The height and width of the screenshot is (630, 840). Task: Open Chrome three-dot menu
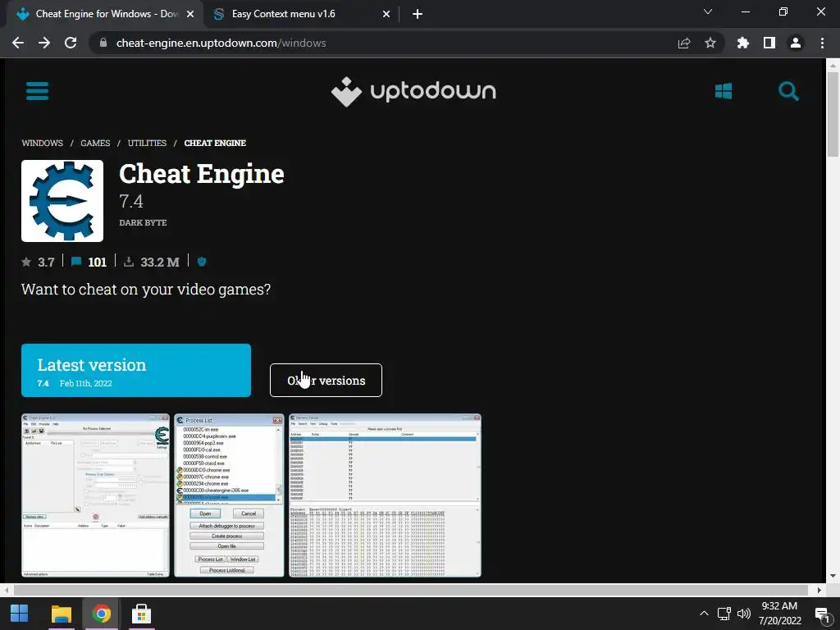pyautogui.click(x=822, y=43)
